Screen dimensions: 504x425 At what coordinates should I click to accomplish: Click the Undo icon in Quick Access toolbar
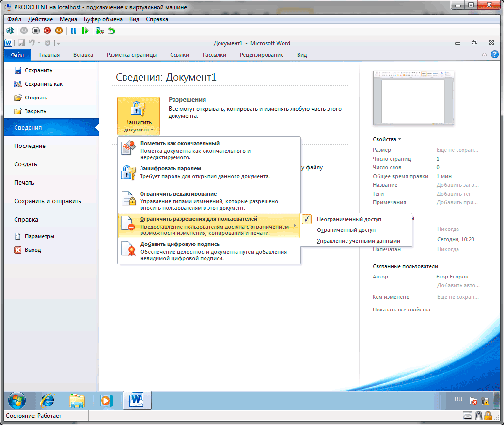pos(31,43)
